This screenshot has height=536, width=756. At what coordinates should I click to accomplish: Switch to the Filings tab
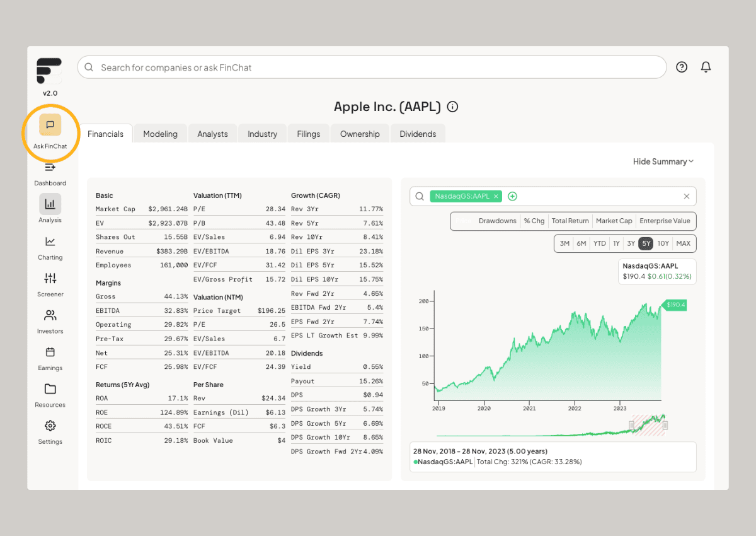309,134
